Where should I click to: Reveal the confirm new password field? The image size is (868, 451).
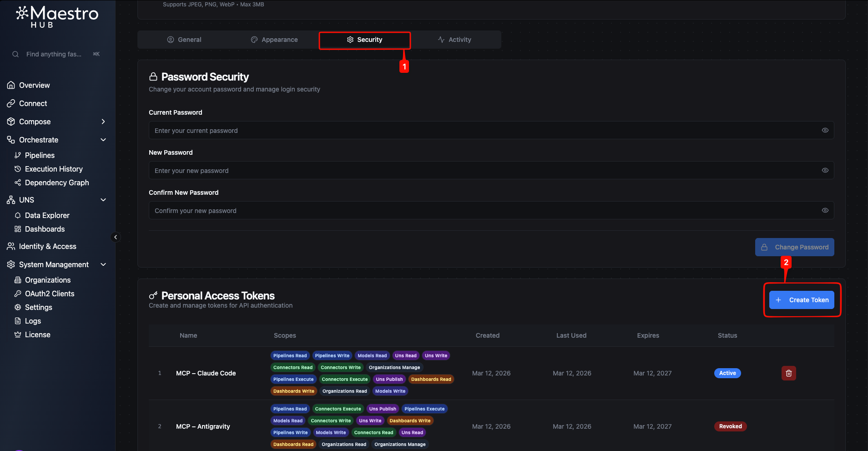[825, 210]
